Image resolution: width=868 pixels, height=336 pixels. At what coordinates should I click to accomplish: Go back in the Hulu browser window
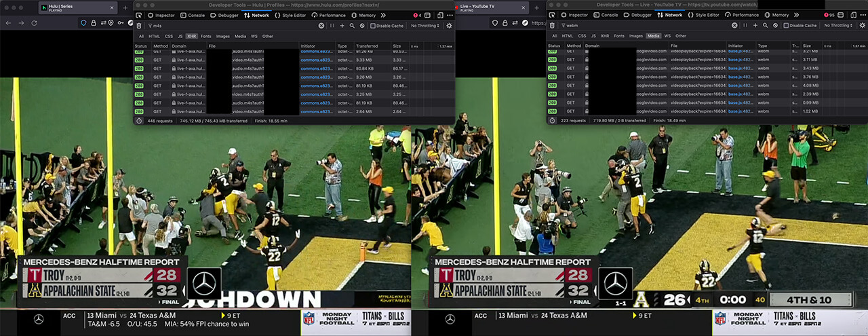click(x=7, y=22)
